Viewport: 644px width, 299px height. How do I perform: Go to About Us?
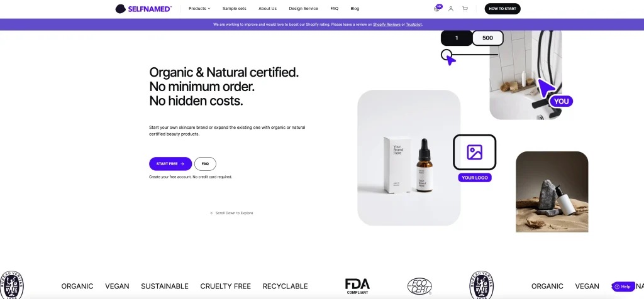pos(267,9)
